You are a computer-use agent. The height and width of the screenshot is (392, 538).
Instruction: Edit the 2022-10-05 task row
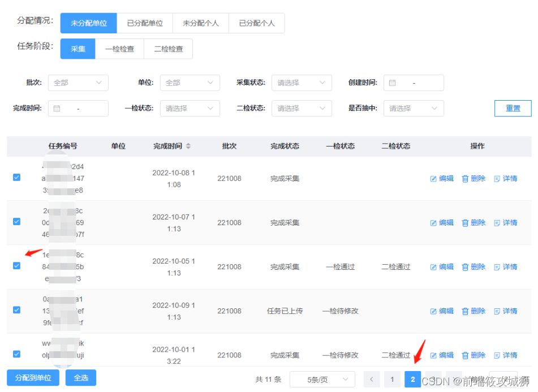(x=442, y=267)
